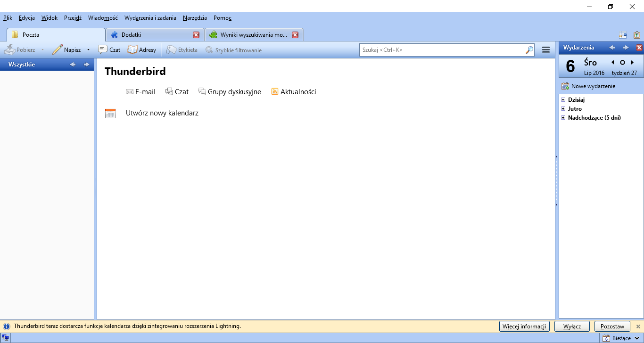The width and height of the screenshot is (644, 343).
Task: Open the Pomoc menu
Action: tap(223, 18)
